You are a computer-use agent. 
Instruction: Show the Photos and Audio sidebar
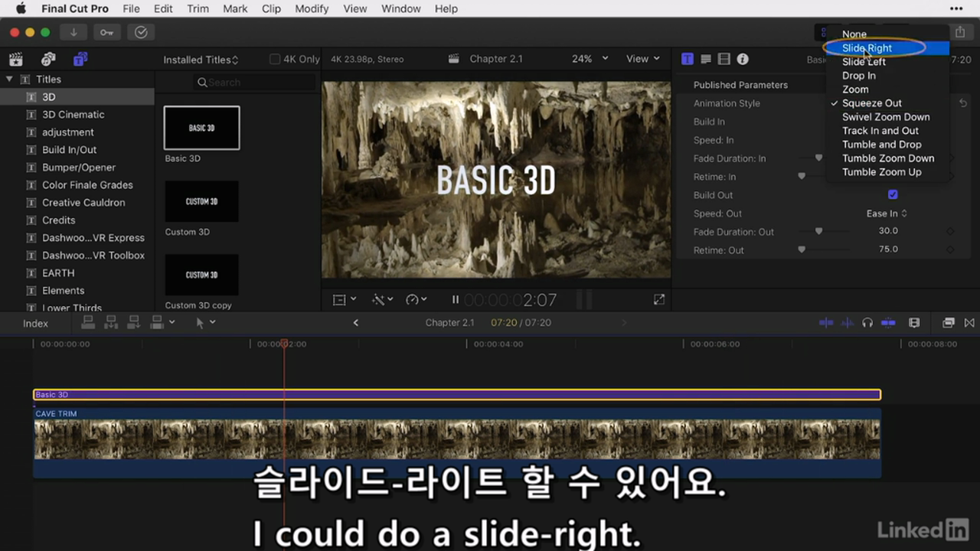pyautogui.click(x=48, y=59)
